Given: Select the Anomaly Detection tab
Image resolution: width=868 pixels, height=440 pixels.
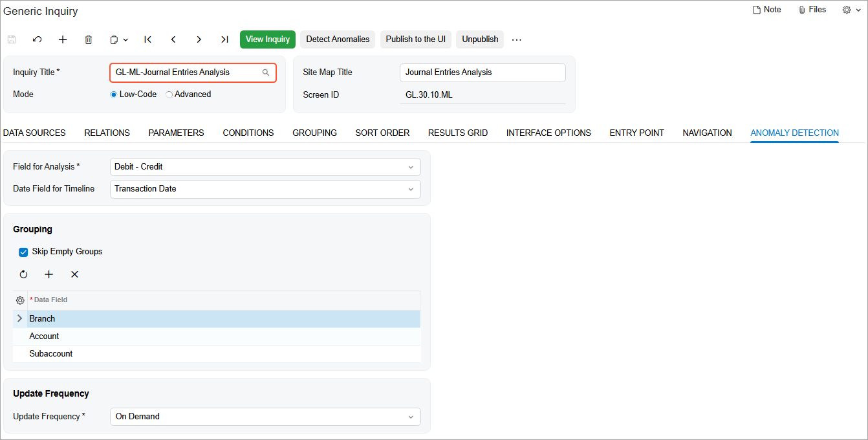Looking at the screenshot, I should point(794,133).
